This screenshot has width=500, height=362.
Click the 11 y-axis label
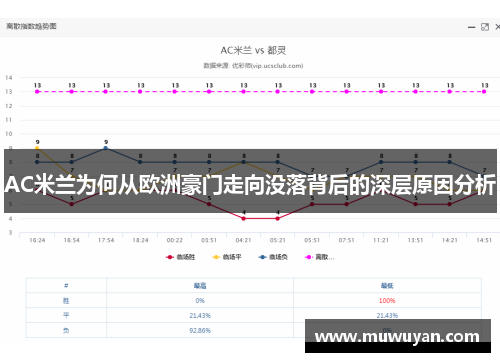point(9,120)
